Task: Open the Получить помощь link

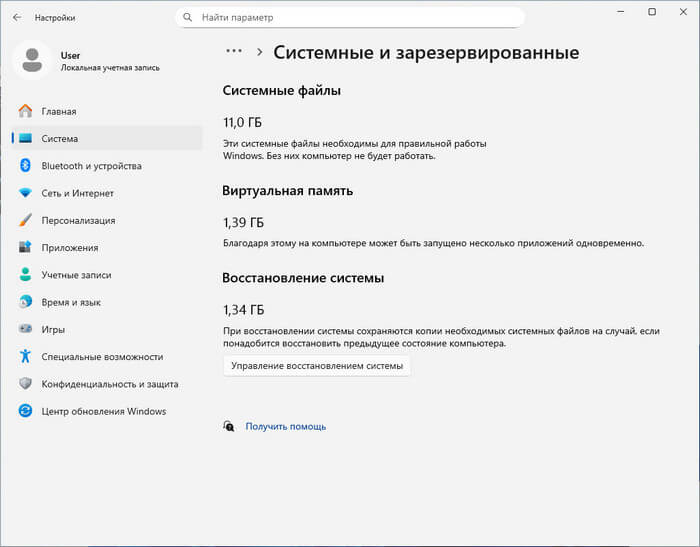Action: 285,426
